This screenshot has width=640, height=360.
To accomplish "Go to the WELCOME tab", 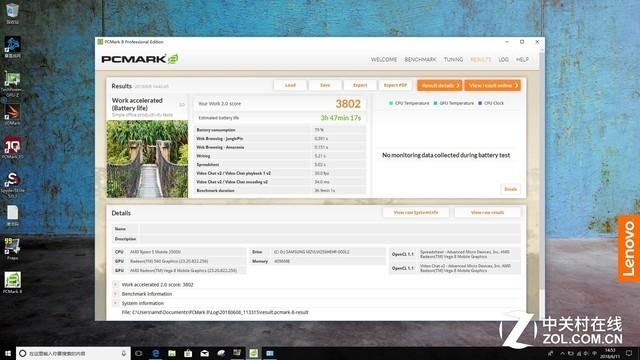I will pyautogui.click(x=384, y=60).
